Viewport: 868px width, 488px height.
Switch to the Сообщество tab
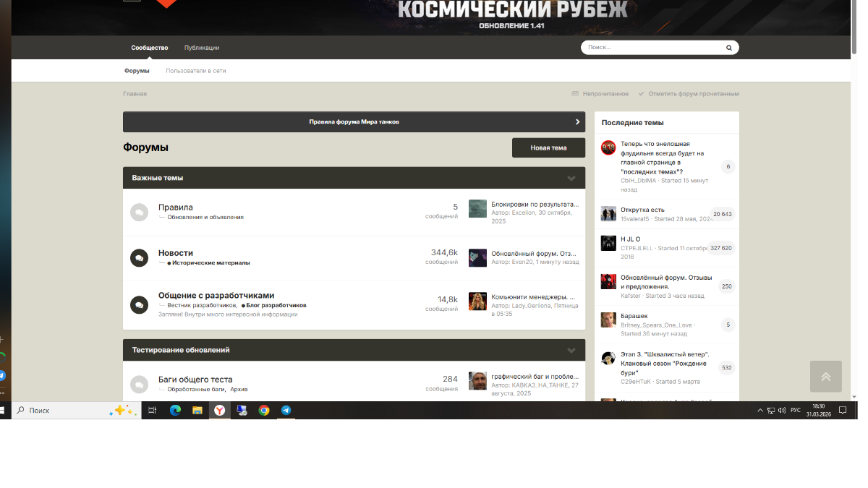150,48
